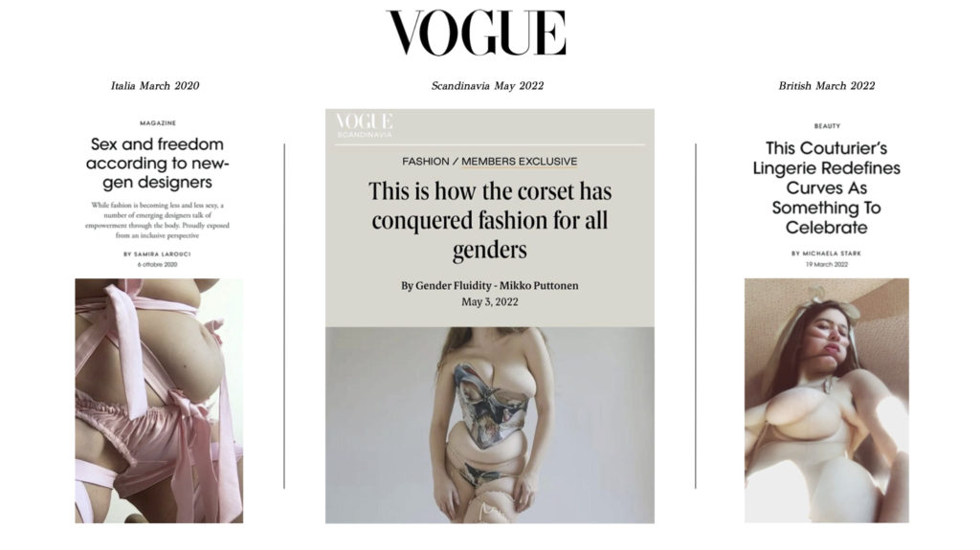This screenshot has width=980, height=550.
Task: Click the painted corset model photo
Action: coord(490,425)
